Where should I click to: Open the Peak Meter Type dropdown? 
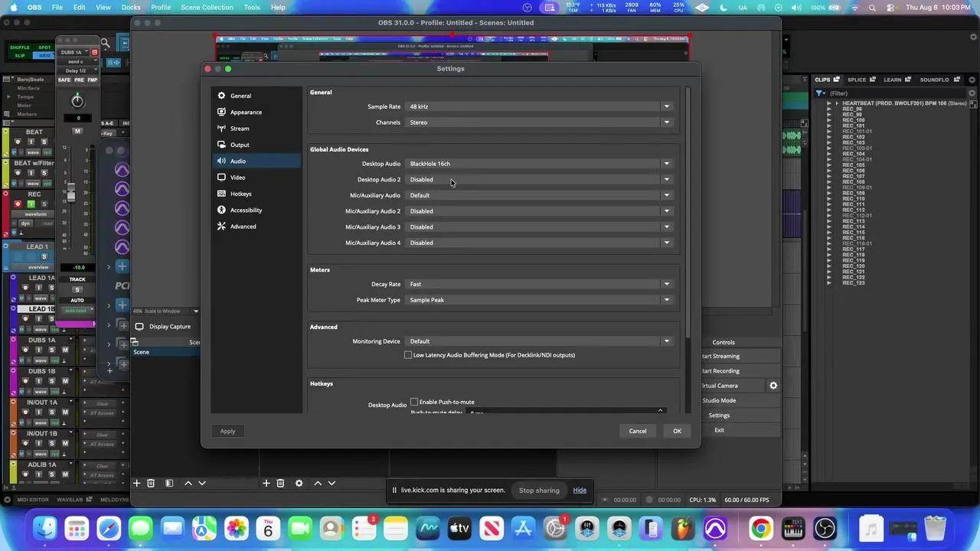[540, 300]
